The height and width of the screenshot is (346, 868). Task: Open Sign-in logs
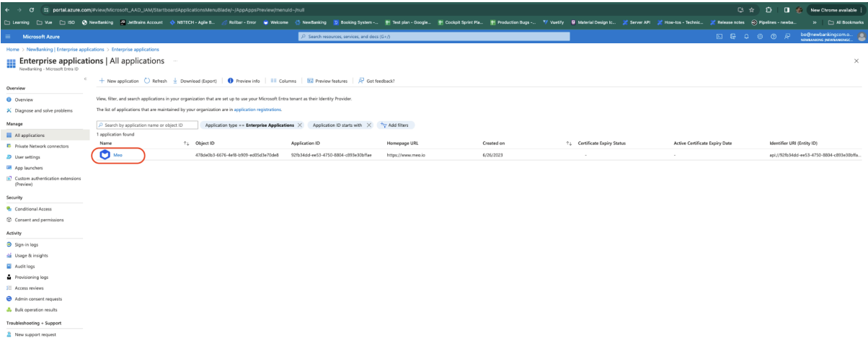(x=24, y=244)
